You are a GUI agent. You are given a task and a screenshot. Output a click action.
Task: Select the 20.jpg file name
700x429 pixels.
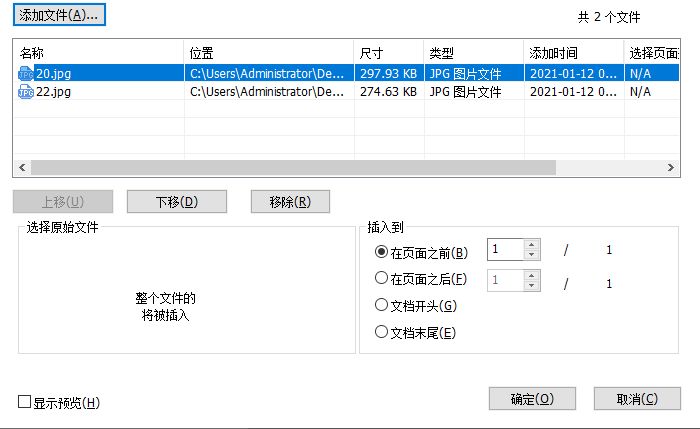53,73
